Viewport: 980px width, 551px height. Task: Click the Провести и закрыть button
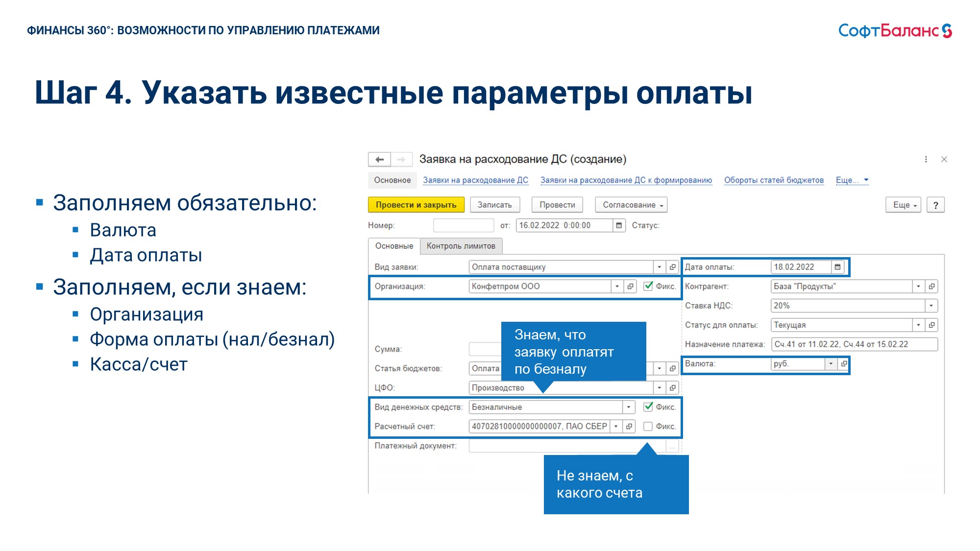coord(416,205)
